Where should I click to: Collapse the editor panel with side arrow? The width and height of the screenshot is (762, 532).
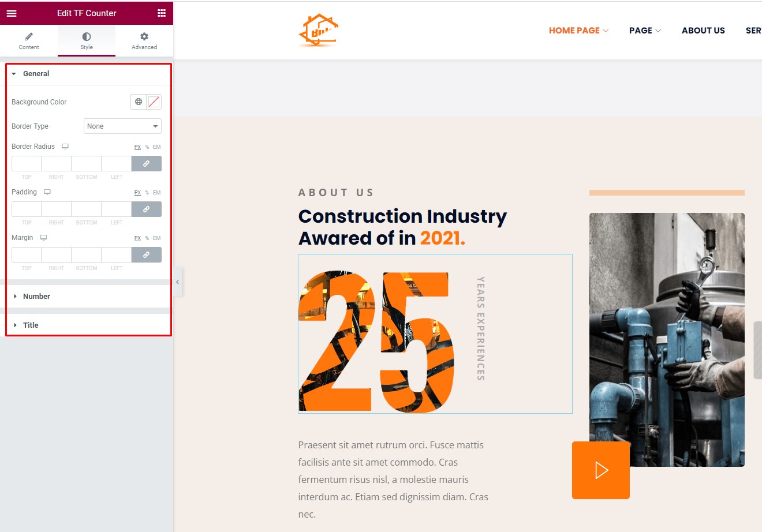(x=178, y=282)
